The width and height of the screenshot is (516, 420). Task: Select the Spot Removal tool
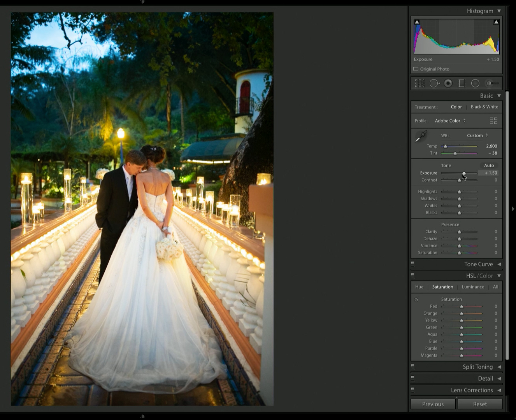(434, 83)
